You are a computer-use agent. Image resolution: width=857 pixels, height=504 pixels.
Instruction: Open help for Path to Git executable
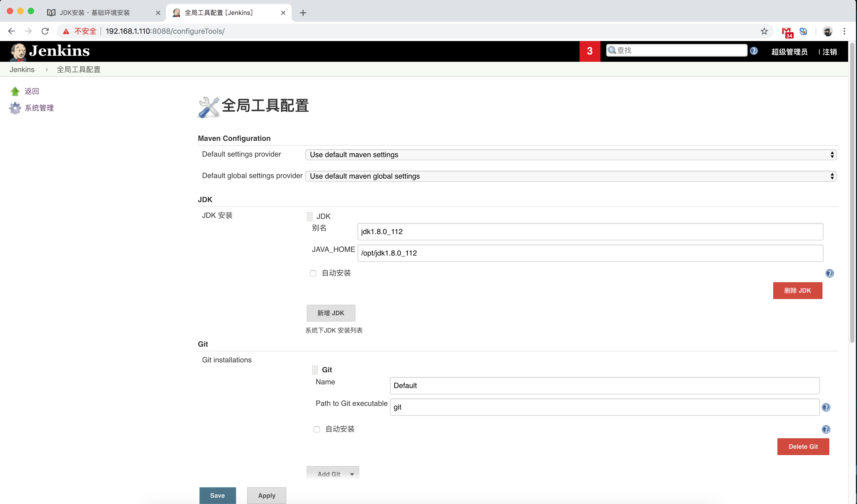tap(826, 407)
